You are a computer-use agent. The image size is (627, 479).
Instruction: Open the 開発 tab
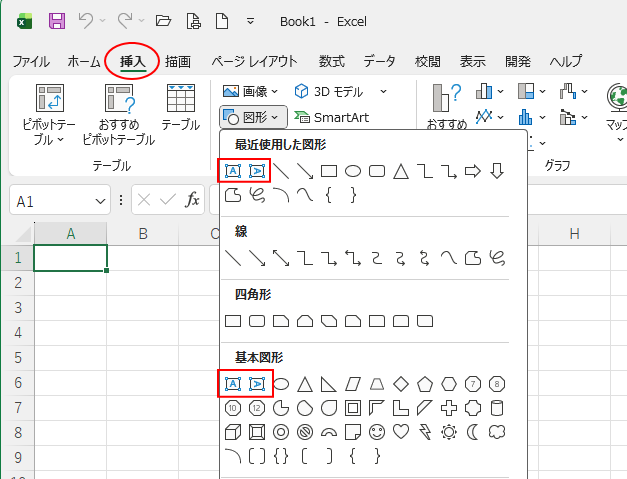[x=518, y=62]
